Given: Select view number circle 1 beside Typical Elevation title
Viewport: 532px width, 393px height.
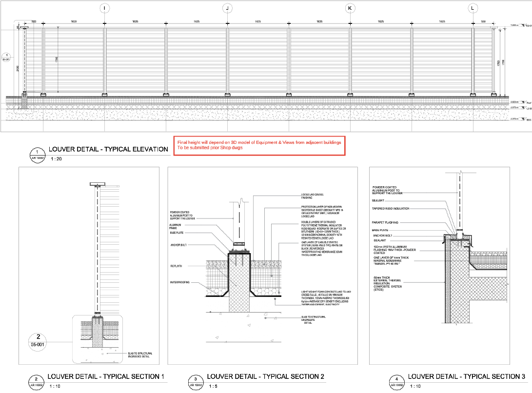Looking at the screenshot, I should [x=38, y=155].
